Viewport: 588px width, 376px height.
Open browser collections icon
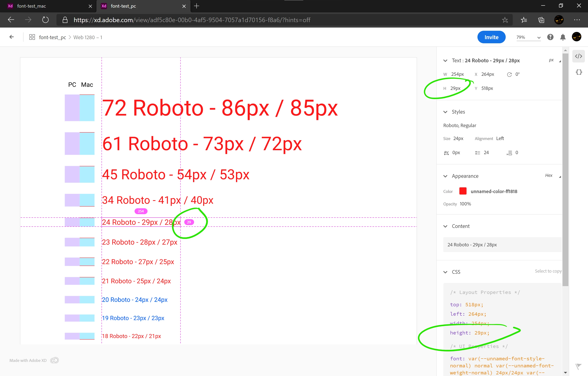point(541,20)
